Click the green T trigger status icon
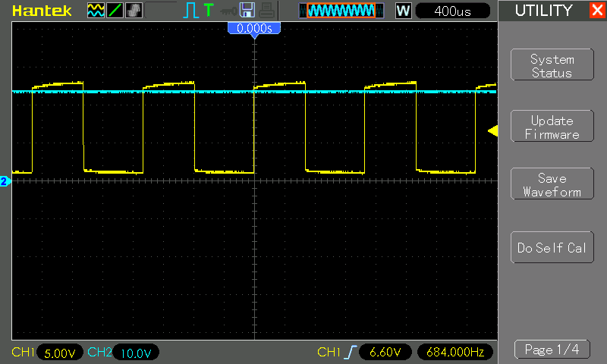The width and height of the screenshot is (607, 364). (x=208, y=10)
